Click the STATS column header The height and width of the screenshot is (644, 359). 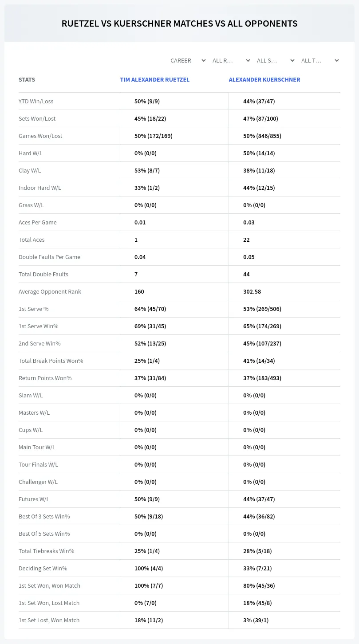click(x=27, y=80)
